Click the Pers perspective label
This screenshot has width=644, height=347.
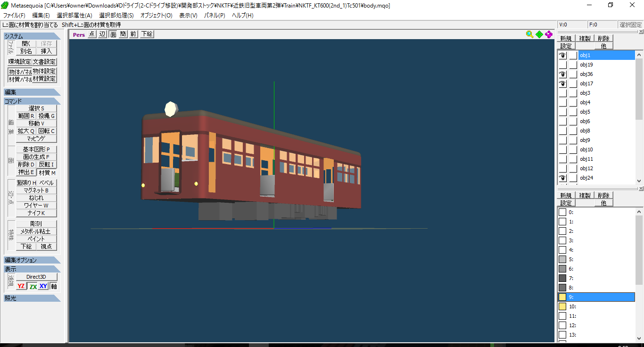[x=79, y=34]
